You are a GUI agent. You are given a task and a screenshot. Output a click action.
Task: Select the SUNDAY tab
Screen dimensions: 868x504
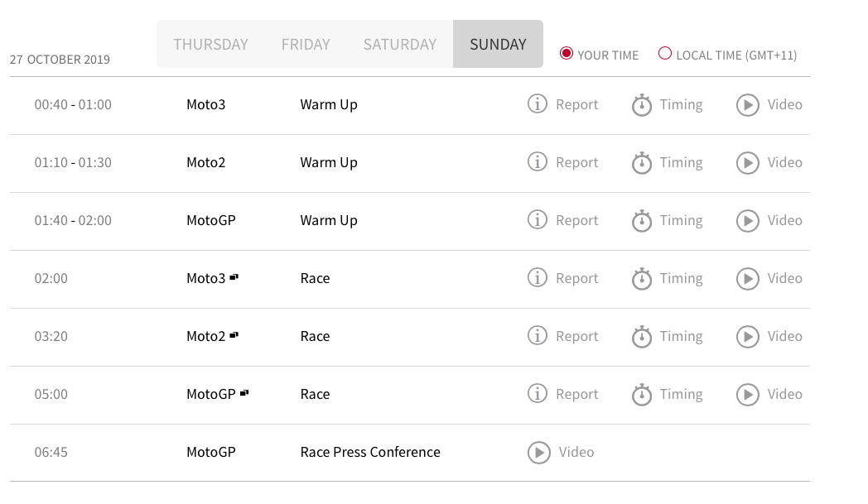498,44
